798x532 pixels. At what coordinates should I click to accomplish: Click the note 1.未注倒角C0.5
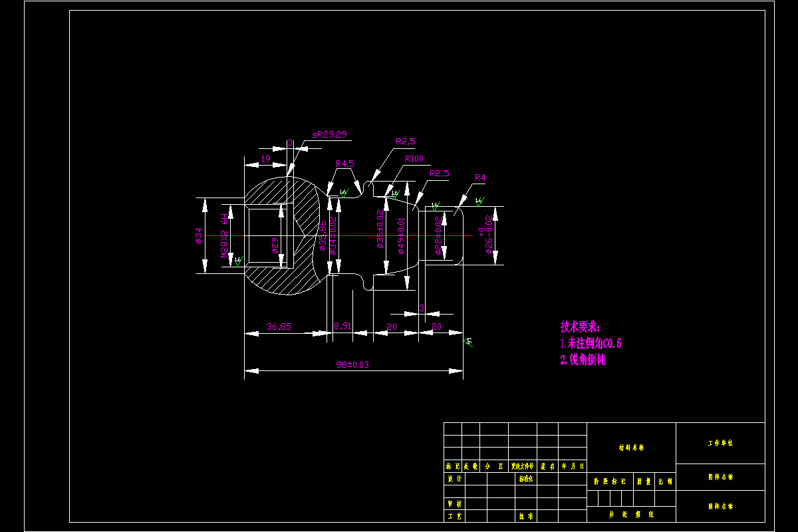tap(591, 344)
